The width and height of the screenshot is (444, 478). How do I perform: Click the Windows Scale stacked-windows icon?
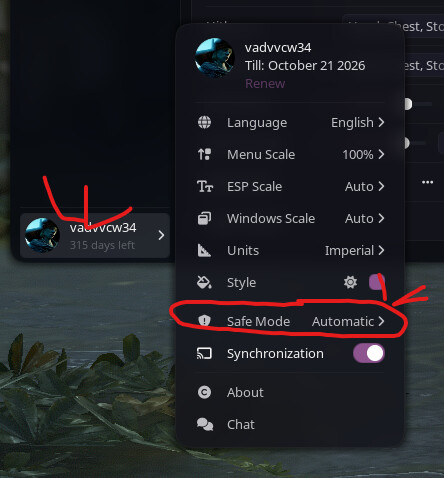coord(204,218)
